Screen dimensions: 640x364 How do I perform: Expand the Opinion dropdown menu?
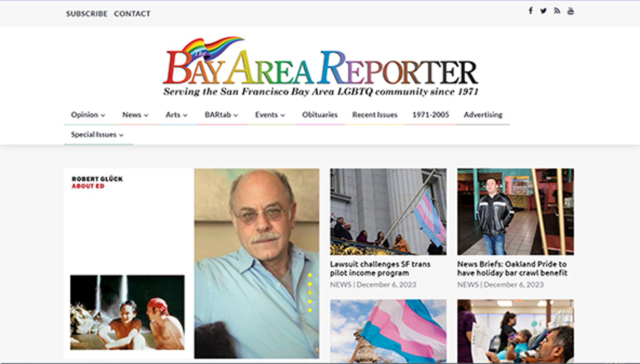88,115
